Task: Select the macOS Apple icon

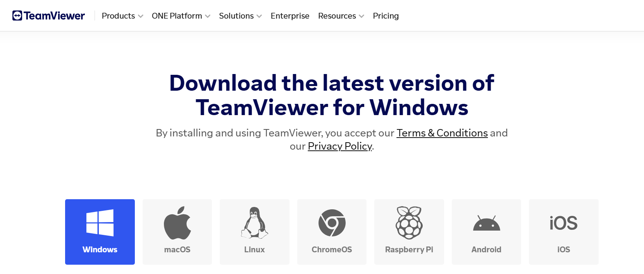Action: [177, 223]
